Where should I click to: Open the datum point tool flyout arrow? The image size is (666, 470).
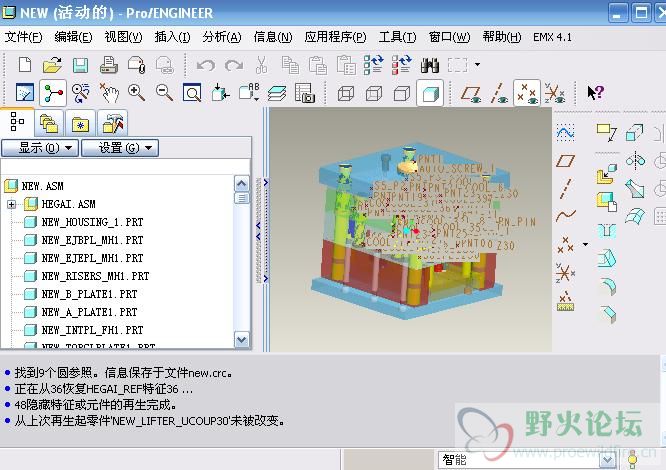point(585,244)
